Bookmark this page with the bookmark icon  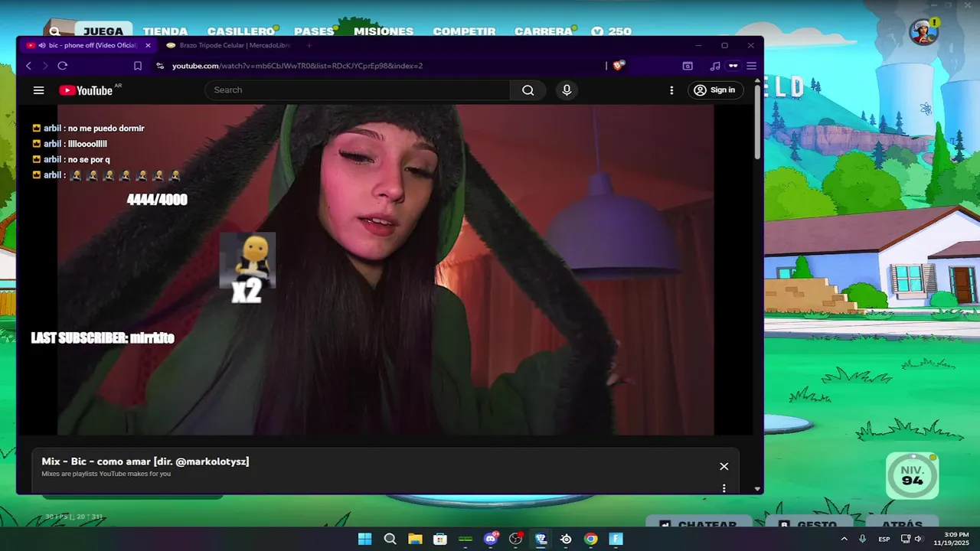138,66
